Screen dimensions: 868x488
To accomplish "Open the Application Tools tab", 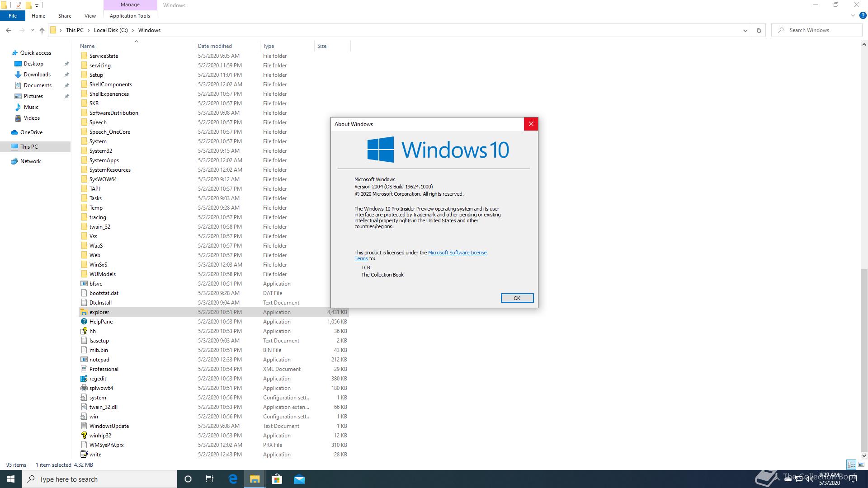I will point(130,15).
